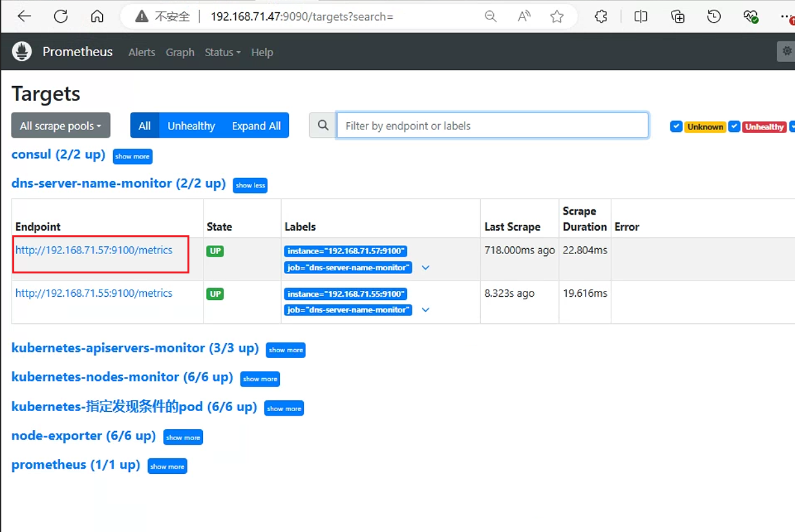Open the Alerts page
795x532 pixels.
tap(142, 52)
